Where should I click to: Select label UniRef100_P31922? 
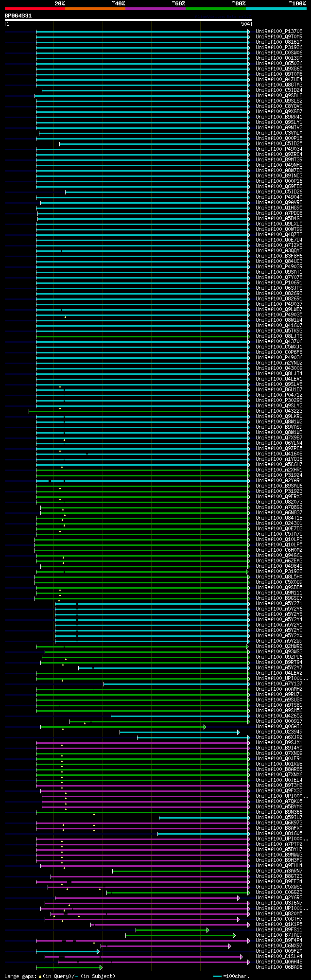(x=279, y=572)
